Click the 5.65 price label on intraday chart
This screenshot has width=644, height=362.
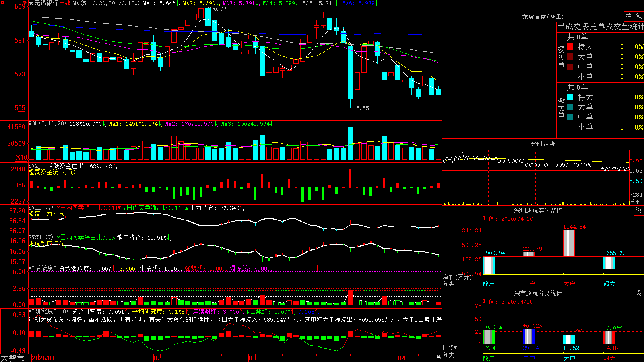point(636,160)
